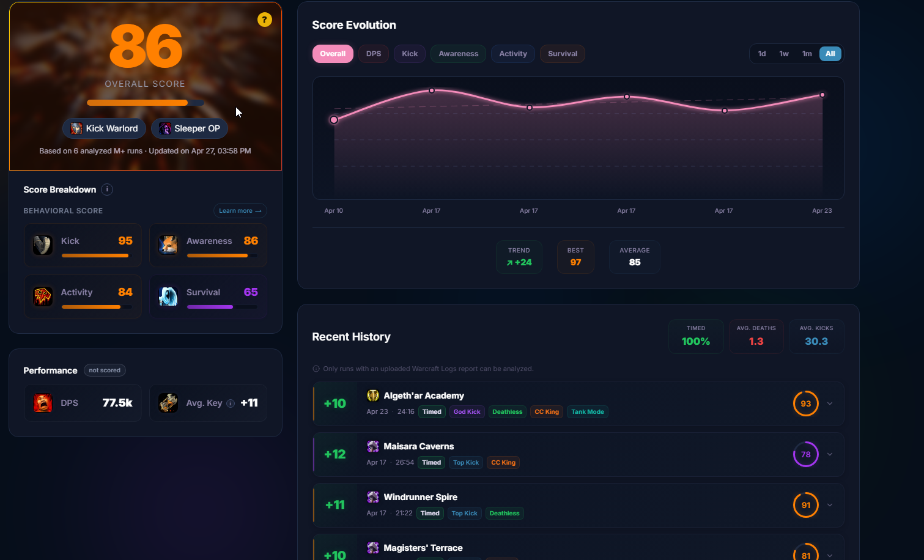Viewport: 924px width, 560px height.
Task: Select the 1d time range
Action: click(x=762, y=54)
